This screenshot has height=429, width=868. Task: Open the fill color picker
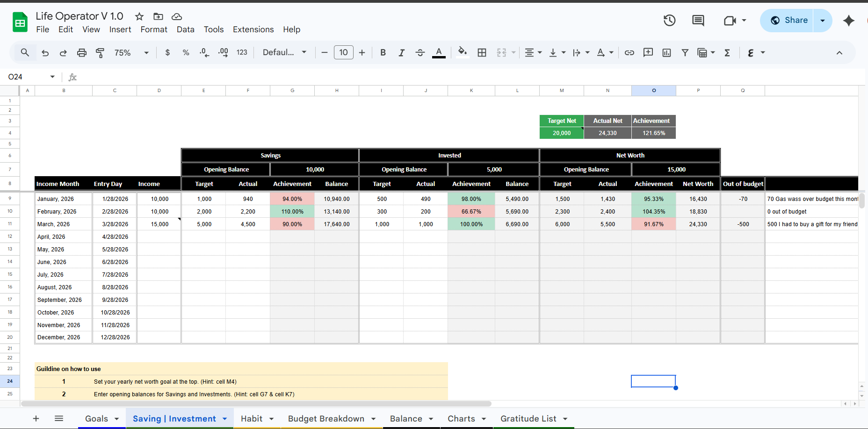462,52
